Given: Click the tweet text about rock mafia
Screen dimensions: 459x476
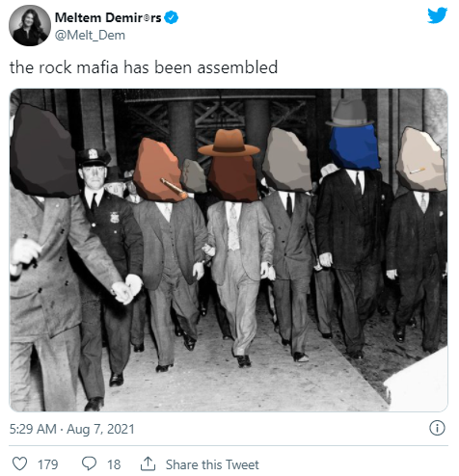Looking at the screenshot, I should point(144,67).
